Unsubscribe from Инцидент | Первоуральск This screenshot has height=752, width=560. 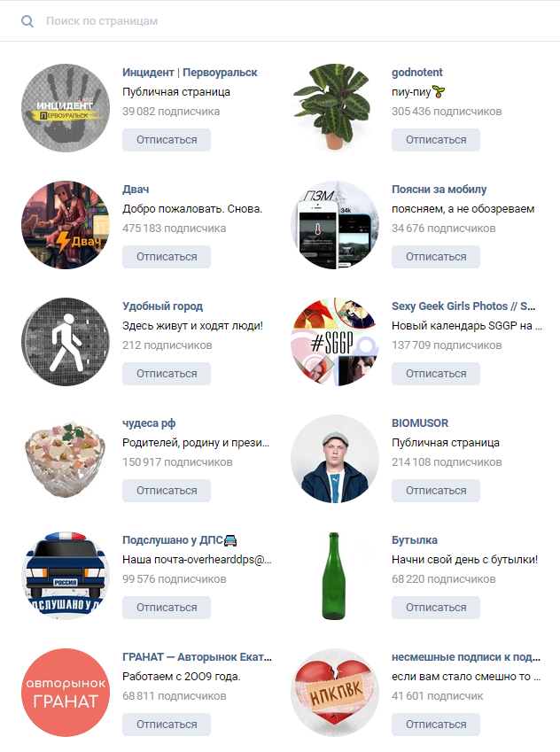coord(167,140)
